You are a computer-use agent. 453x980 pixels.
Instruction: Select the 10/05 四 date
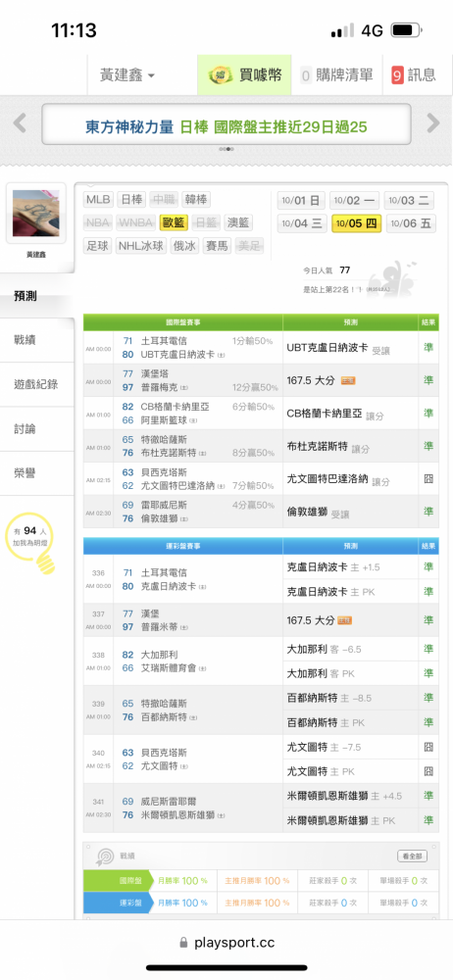pyautogui.click(x=356, y=223)
